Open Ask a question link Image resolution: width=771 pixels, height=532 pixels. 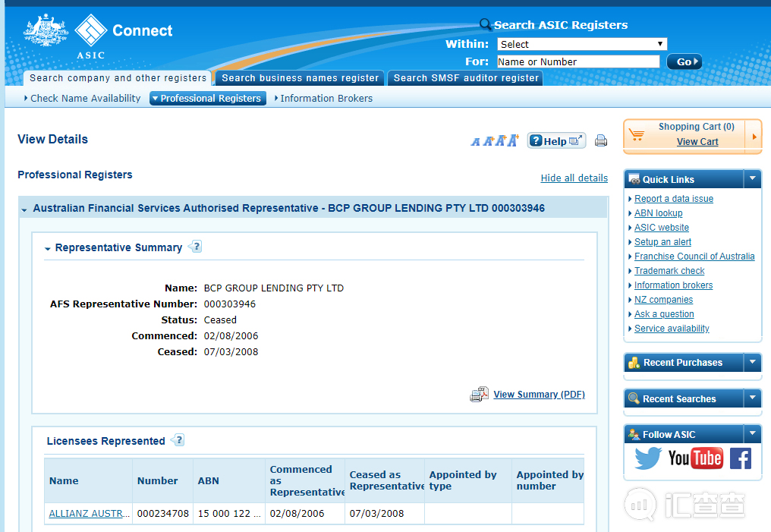pyautogui.click(x=664, y=313)
